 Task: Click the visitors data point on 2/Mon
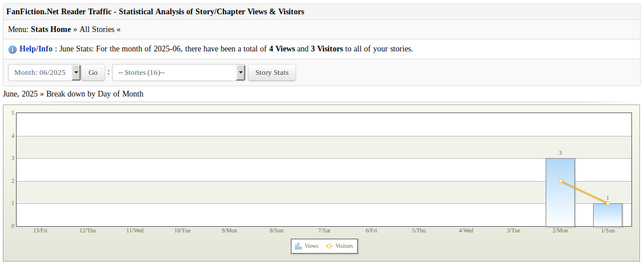(x=560, y=181)
